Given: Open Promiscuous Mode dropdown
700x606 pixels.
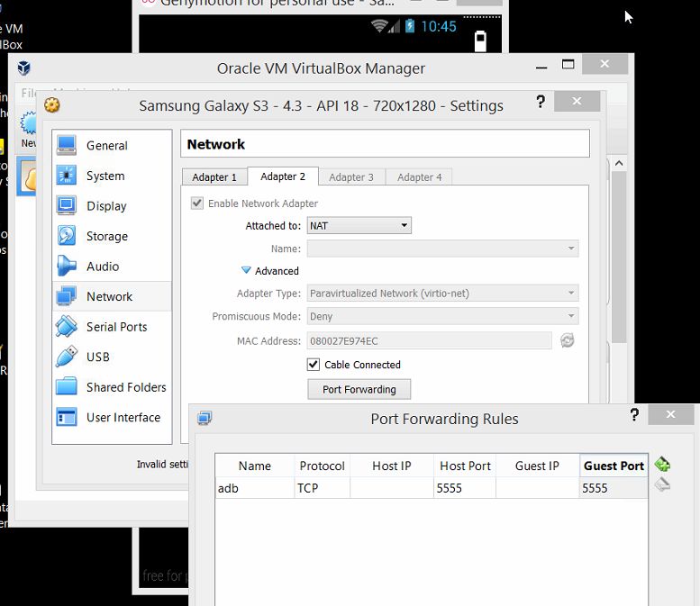Looking at the screenshot, I should click(x=442, y=316).
